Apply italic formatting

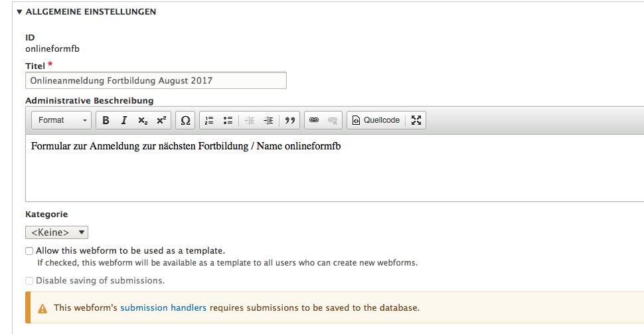pyautogui.click(x=124, y=120)
